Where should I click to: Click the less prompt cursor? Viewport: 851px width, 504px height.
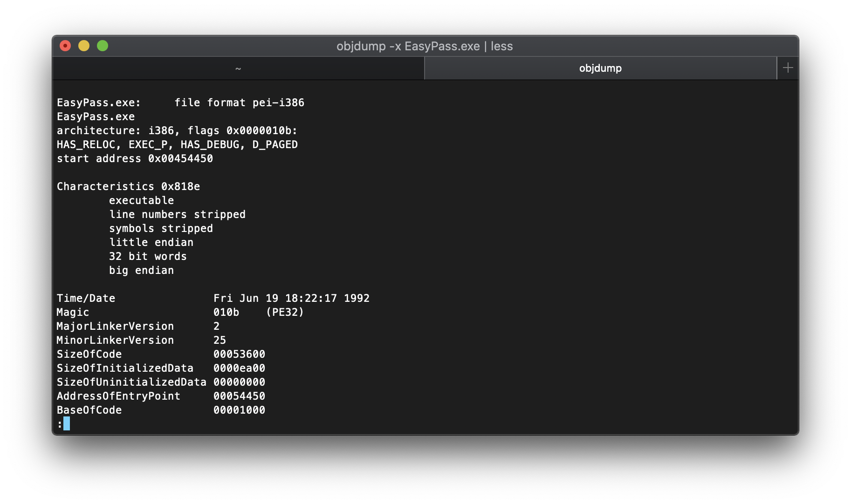(67, 423)
